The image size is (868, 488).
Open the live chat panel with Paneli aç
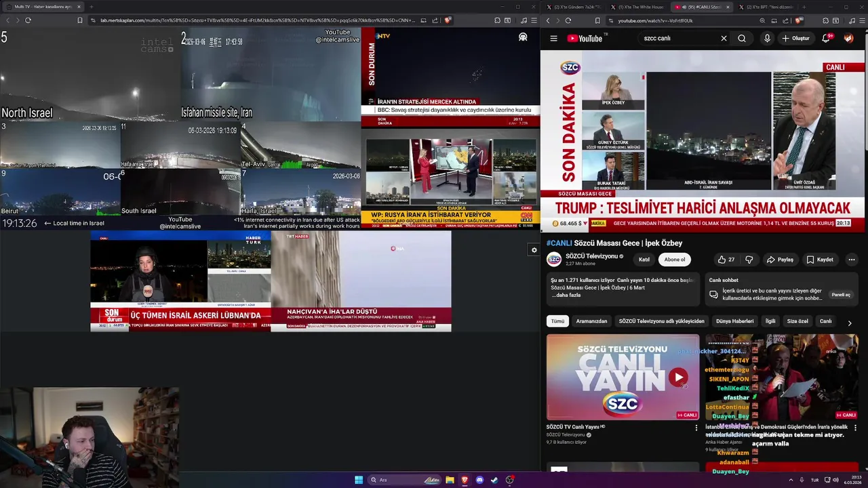[841, 295]
